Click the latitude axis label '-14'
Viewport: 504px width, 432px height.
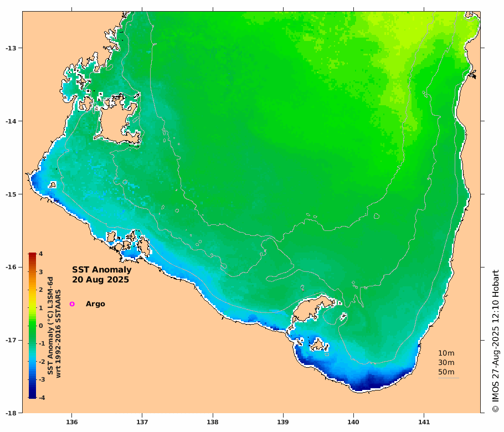pyautogui.click(x=11, y=121)
